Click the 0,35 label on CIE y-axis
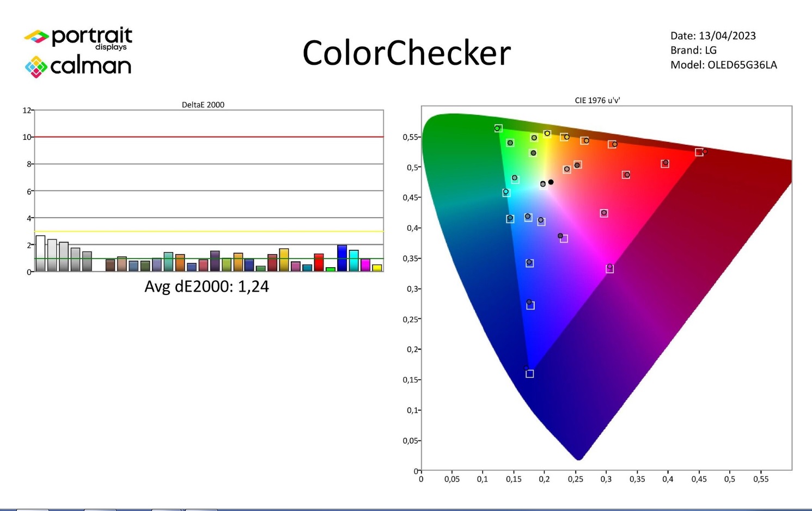This screenshot has height=511, width=812. pyautogui.click(x=410, y=258)
